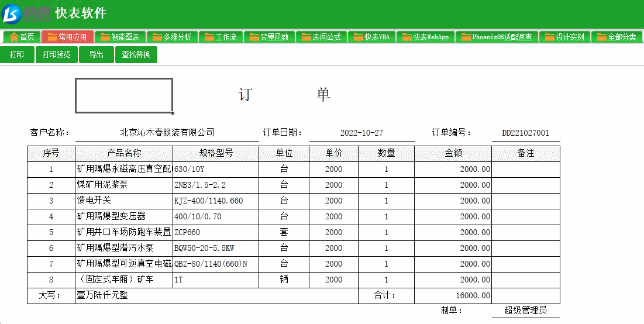Screen dimensions: 644x324
Task: Switch to the 表间公式 tab
Action: (x=321, y=37)
